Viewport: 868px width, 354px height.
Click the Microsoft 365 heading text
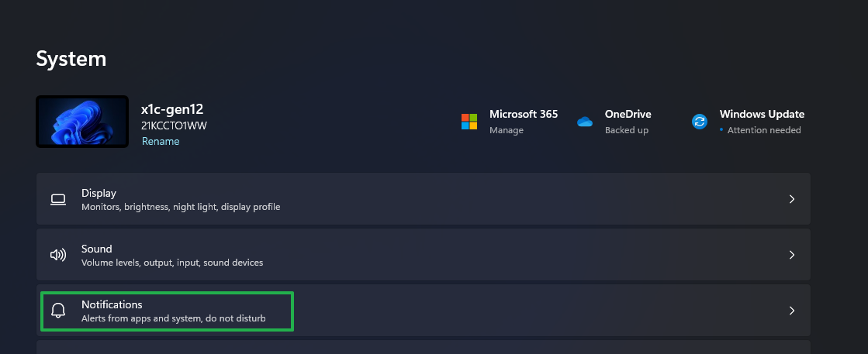click(524, 114)
